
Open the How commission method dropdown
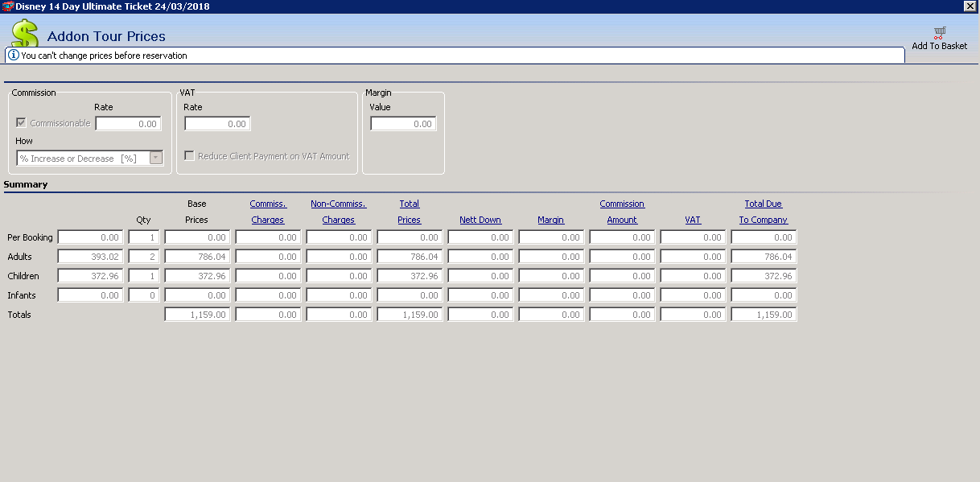tap(156, 159)
